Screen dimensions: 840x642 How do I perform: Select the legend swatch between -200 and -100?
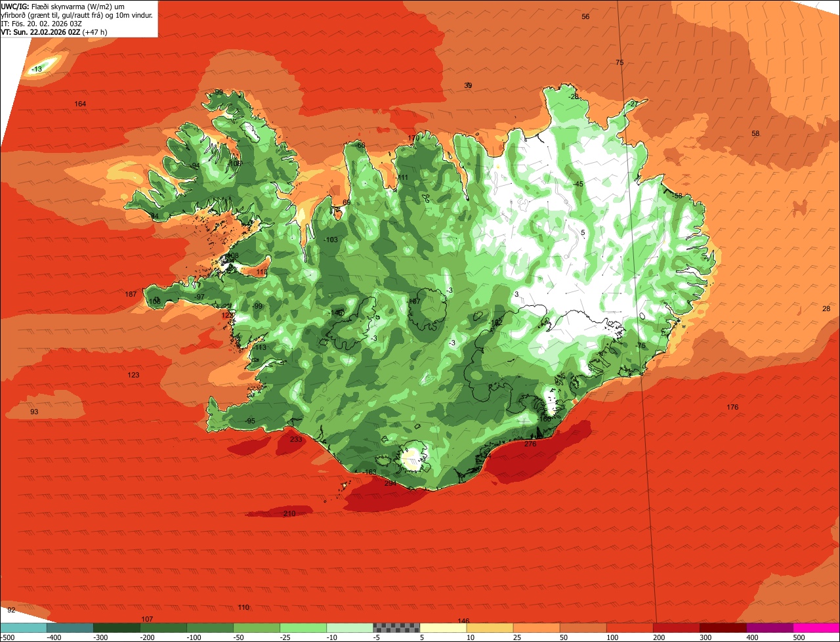coord(163,628)
